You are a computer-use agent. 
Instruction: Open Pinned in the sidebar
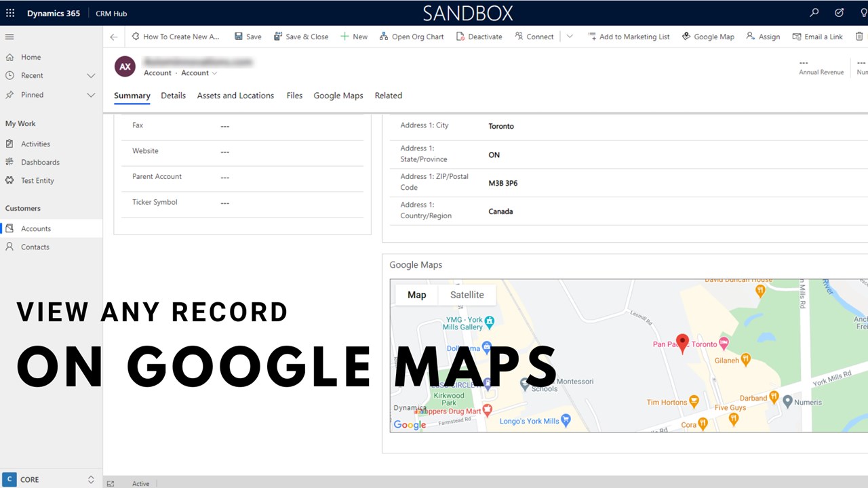pos(32,95)
